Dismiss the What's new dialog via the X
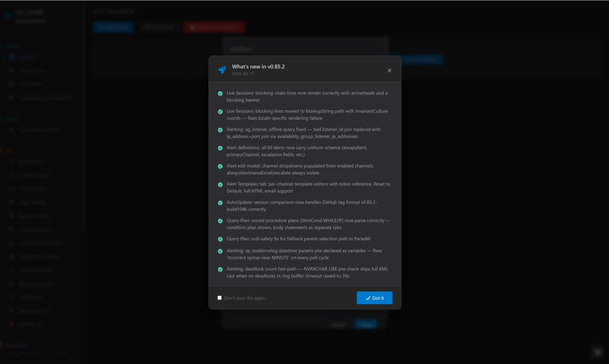The height and width of the screenshot is (364, 609). click(389, 70)
